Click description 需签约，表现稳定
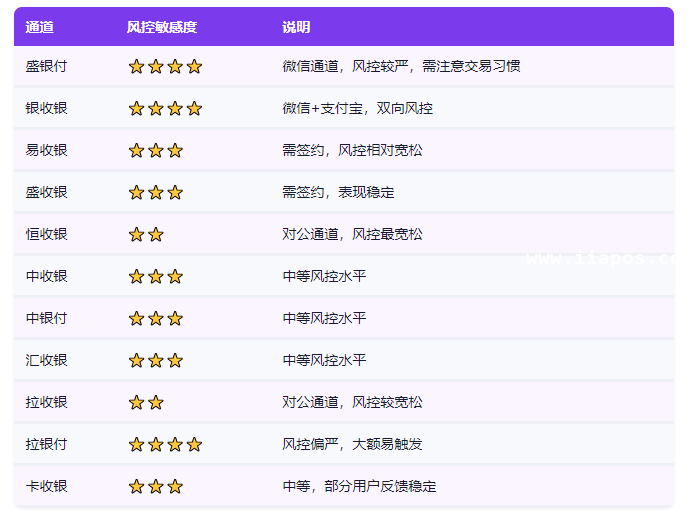Viewport: 697px width, 517px height. 338,192
